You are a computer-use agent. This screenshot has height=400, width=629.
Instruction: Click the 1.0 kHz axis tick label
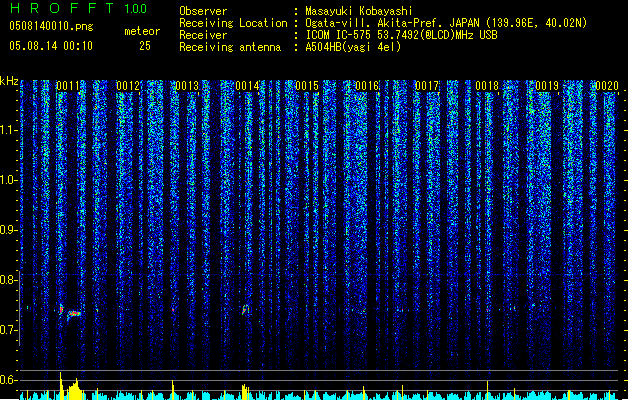click(9, 180)
